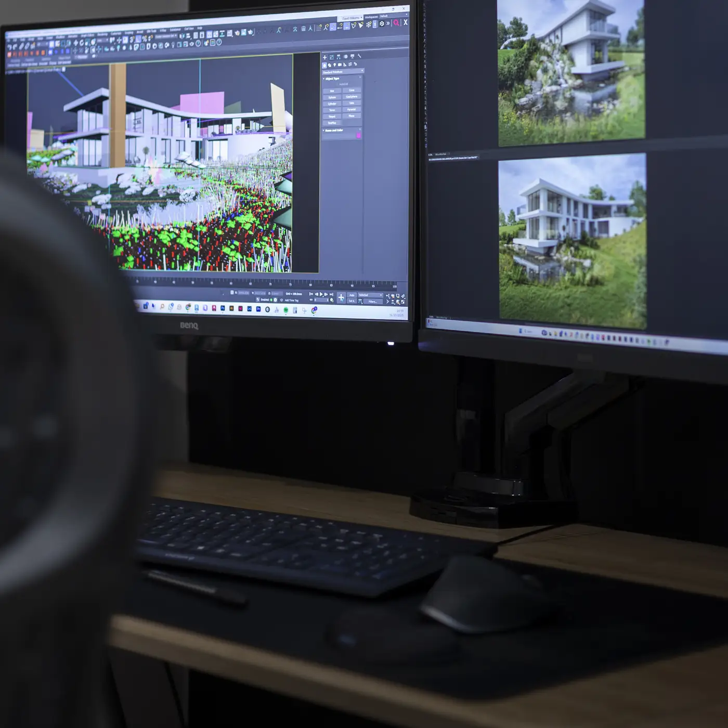Click the Box primitive button
728x728 pixels.
(332, 91)
